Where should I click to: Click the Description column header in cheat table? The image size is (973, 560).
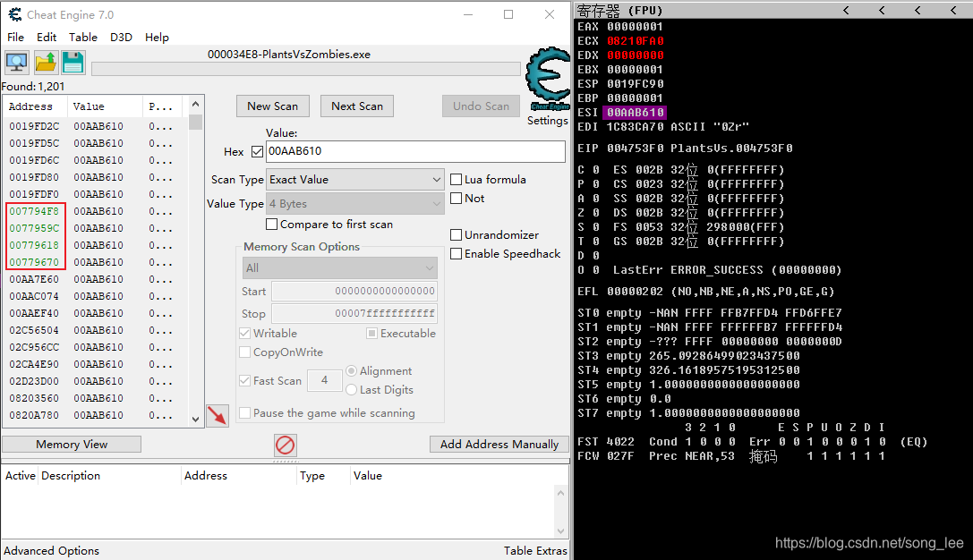71,476
